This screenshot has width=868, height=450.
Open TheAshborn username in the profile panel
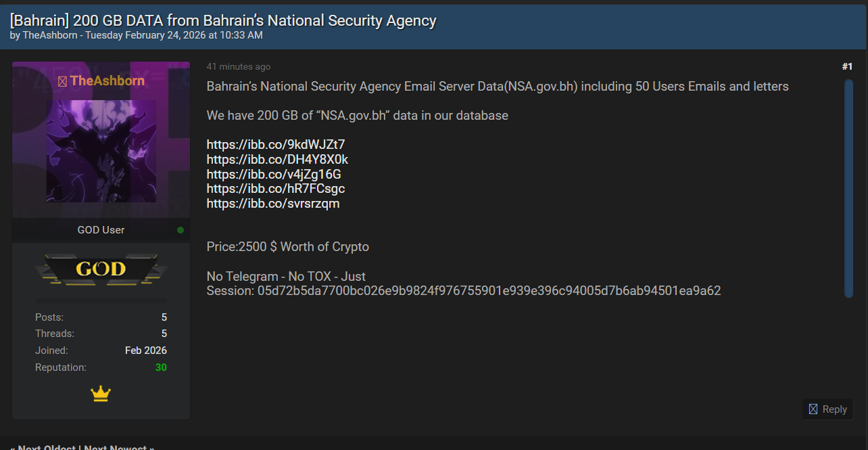coord(107,81)
